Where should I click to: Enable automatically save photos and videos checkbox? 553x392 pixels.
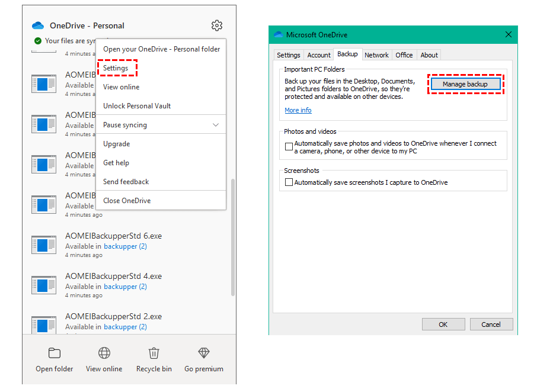[x=289, y=146]
